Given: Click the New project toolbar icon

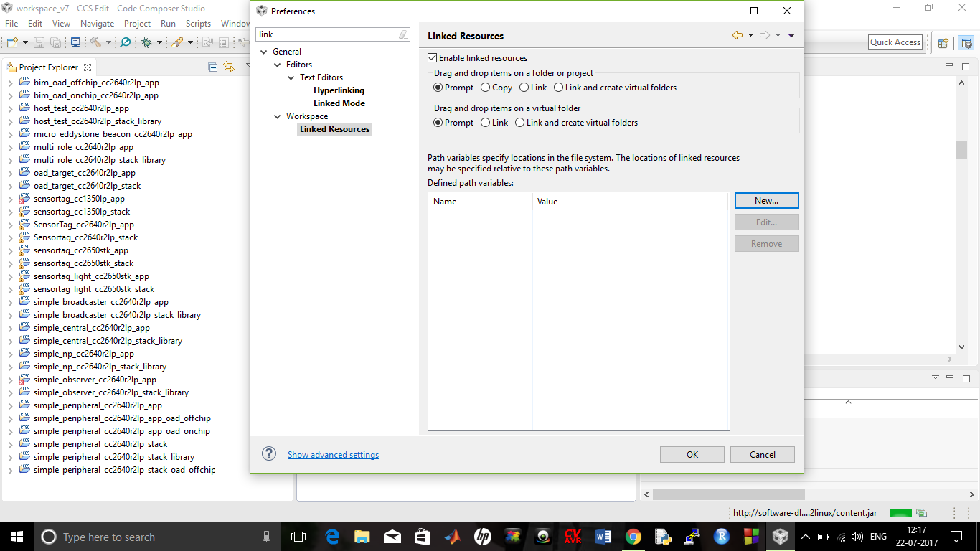Looking at the screenshot, I should point(12,42).
